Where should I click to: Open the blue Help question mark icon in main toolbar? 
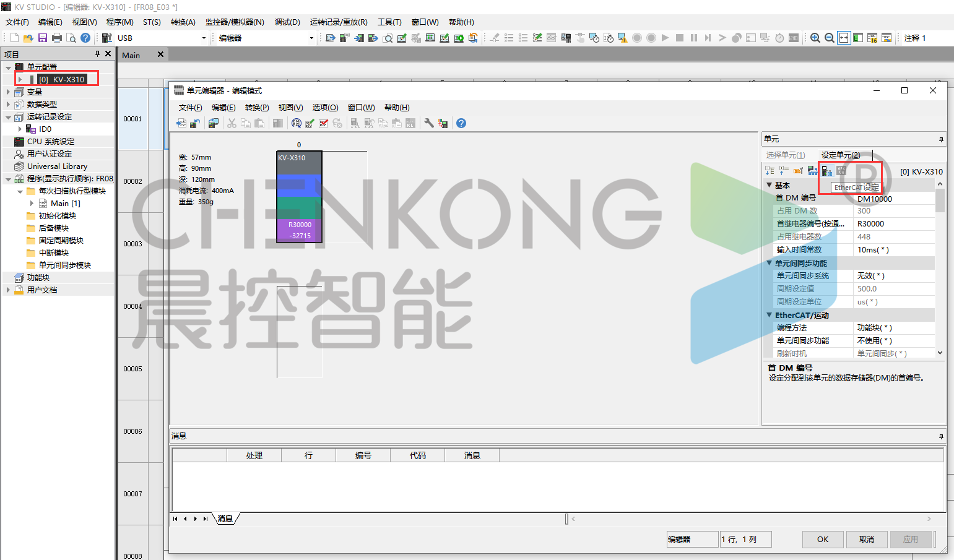(x=85, y=38)
